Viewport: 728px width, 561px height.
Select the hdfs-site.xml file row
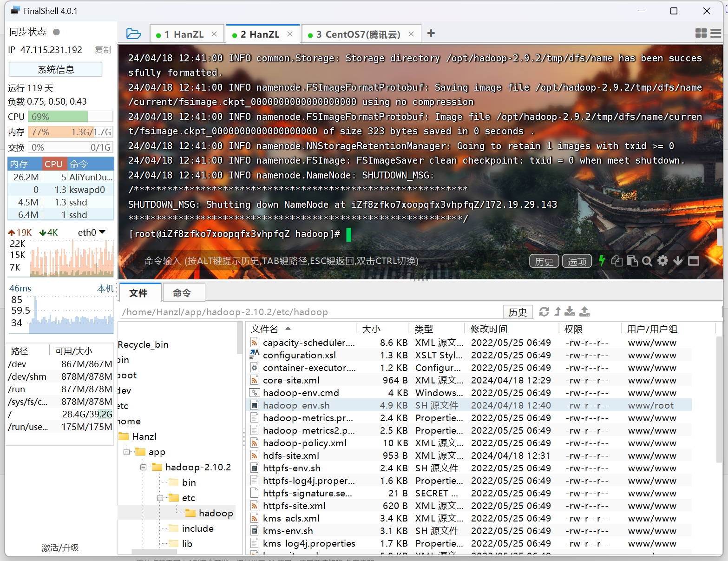point(468,455)
